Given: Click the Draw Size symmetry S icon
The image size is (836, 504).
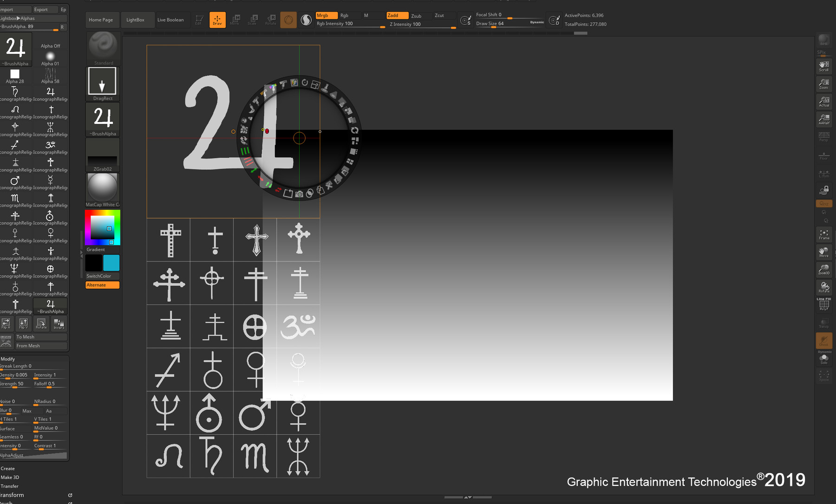Looking at the screenshot, I should [x=465, y=20].
